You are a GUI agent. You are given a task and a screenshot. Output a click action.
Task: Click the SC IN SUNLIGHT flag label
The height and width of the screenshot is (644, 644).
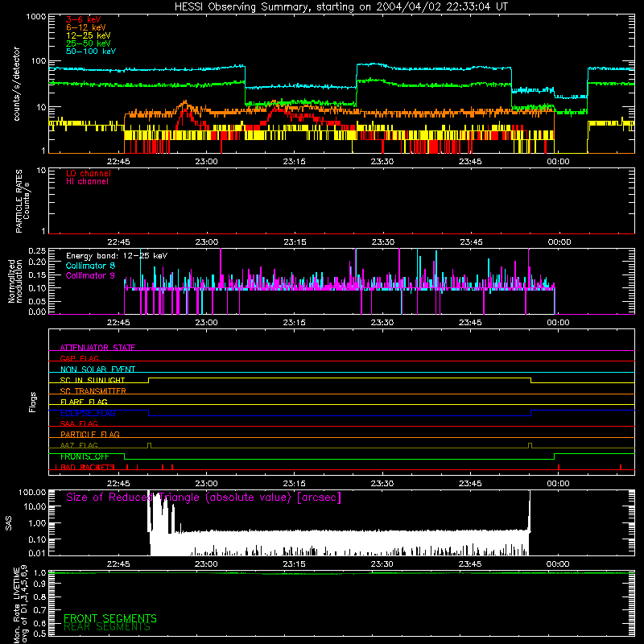click(x=93, y=380)
